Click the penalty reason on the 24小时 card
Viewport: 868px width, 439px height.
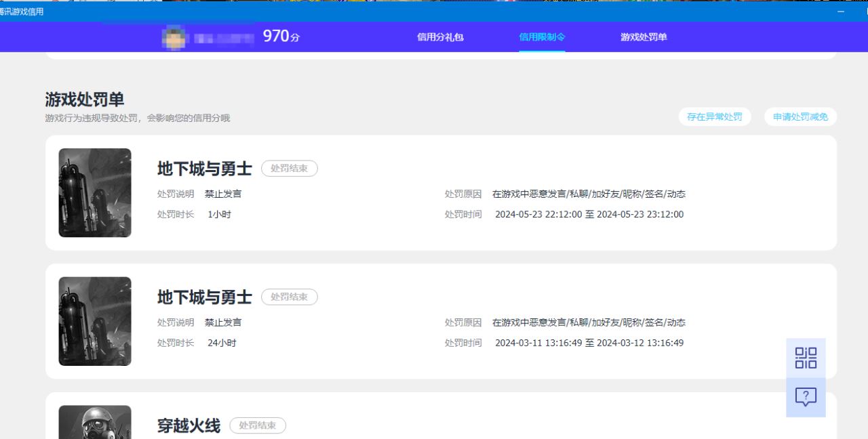589,322
